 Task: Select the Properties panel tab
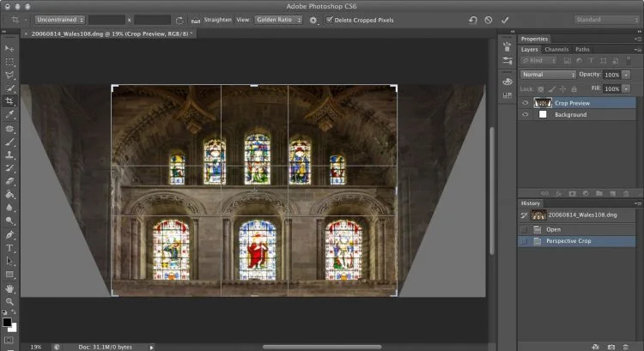coord(534,39)
